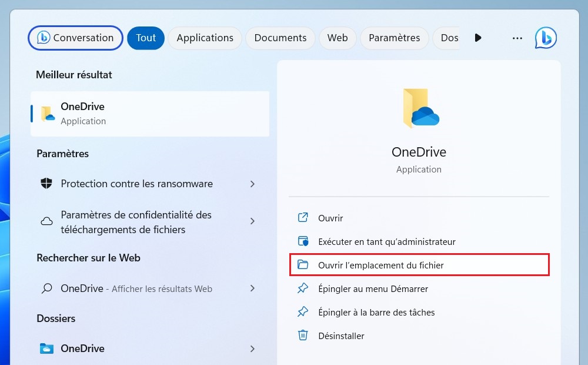Click the blue OneDrive folder icon under Dossiers
588x365 pixels.
46,349
